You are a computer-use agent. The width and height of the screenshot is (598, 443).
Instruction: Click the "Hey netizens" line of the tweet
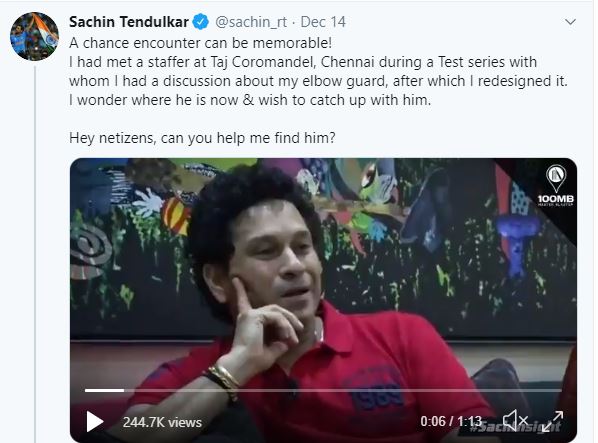coord(202,138)
